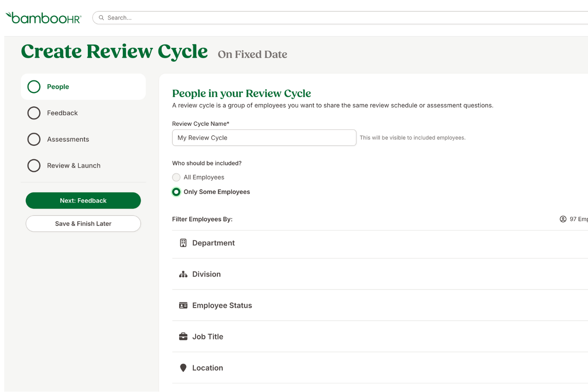Image resolution: width=588 pixels, height=392 pixels.
Task: Open the Assessments step in the sidebar
Action: point(34,139)
